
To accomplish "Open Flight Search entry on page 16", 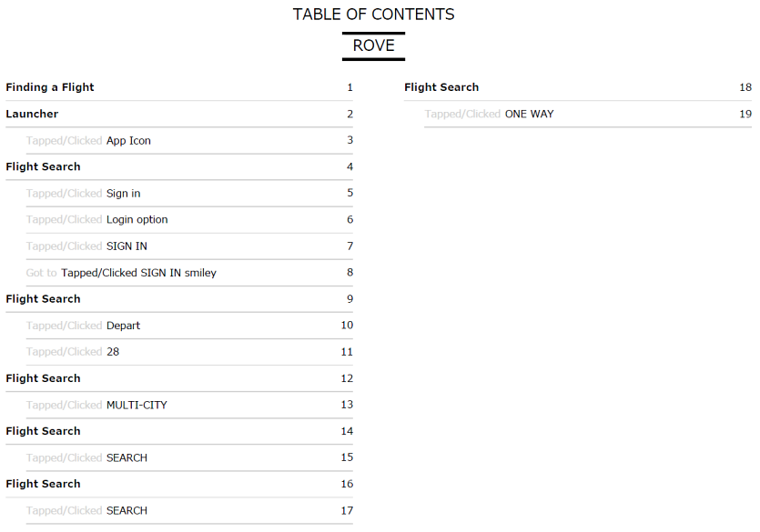I will 179,484.
